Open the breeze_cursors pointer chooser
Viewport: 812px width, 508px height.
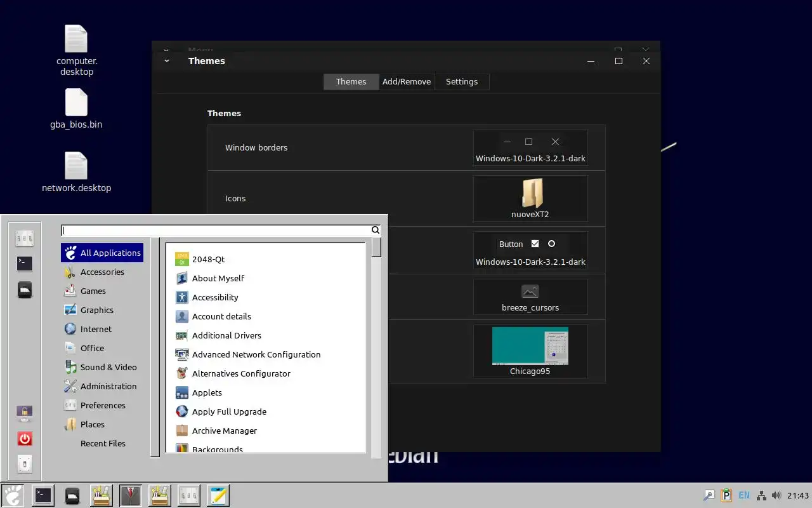tap(530, 297)
